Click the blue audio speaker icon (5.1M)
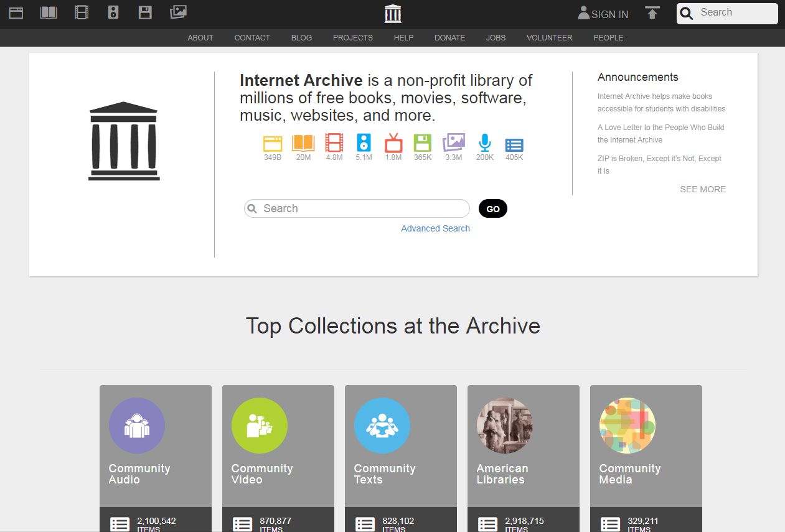Viewport: 785px width, 532px height. 364,143
